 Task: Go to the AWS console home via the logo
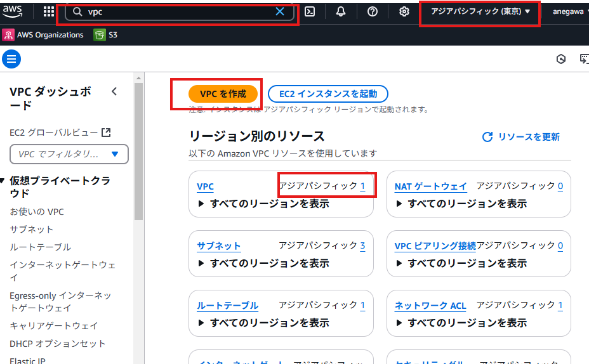(x=13, y=11)
